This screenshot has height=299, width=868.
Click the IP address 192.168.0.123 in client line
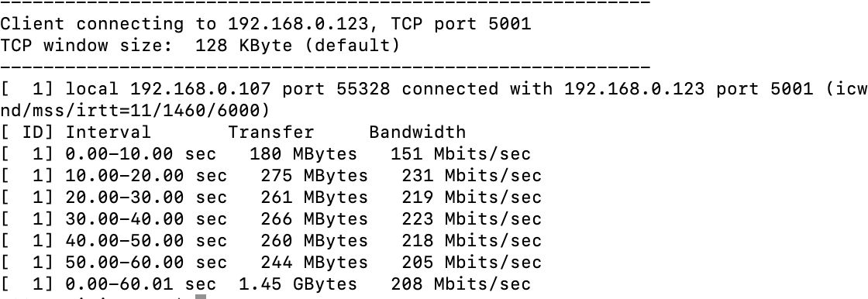[298, 24]
